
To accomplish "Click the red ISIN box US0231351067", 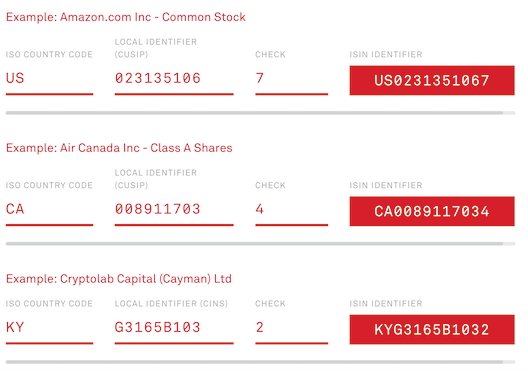I will tap(432, 80).
